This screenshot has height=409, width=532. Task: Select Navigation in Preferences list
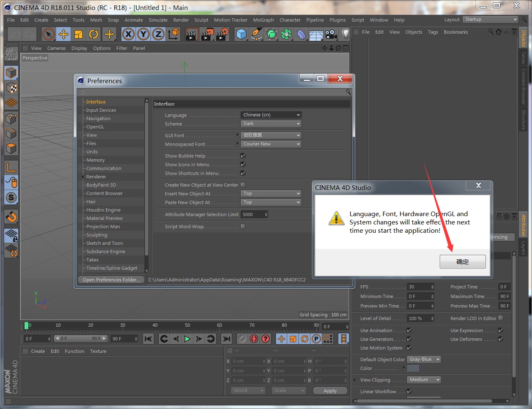(x=98, y=118)
